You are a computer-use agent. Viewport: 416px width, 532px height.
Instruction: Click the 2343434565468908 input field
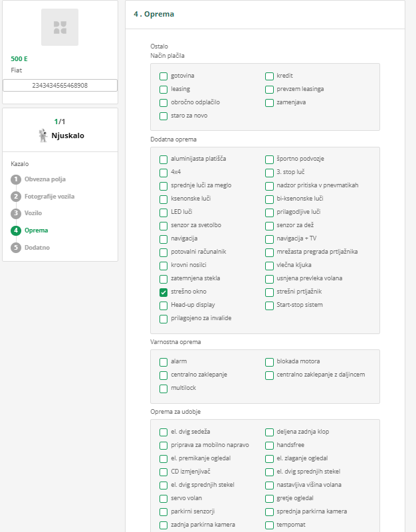point(60,85)
